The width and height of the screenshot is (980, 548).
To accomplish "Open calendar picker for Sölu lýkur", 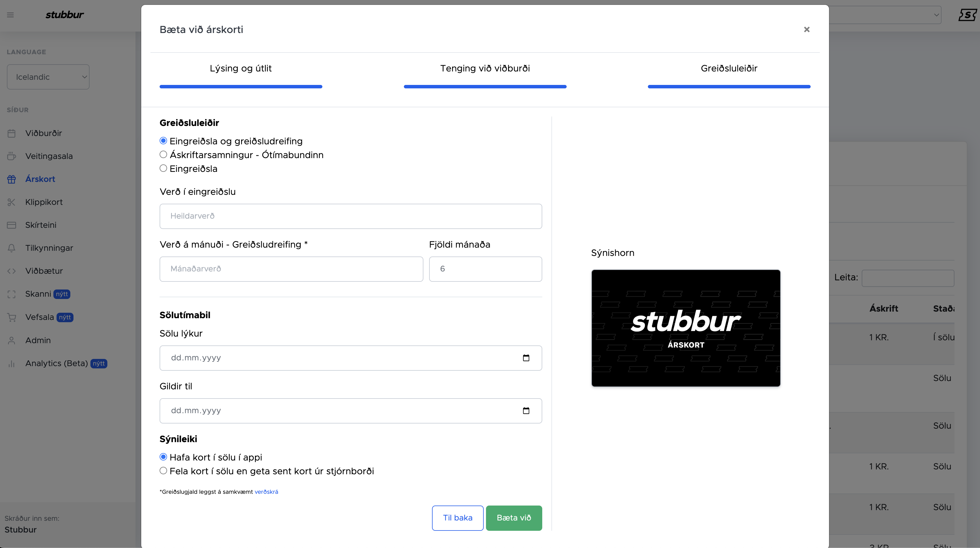I will (x=526, y=358).
